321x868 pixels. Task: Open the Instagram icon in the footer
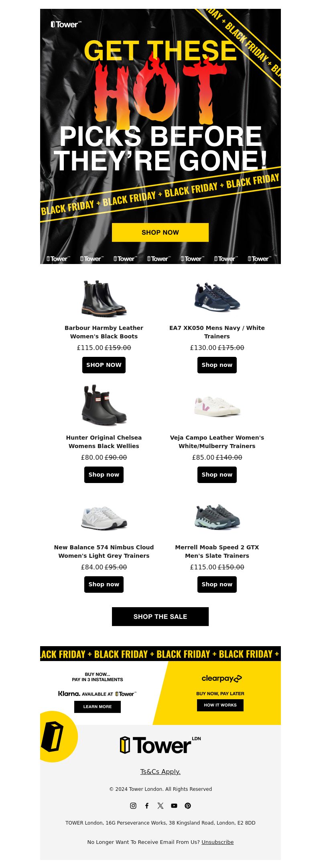[x=133, y=805]
